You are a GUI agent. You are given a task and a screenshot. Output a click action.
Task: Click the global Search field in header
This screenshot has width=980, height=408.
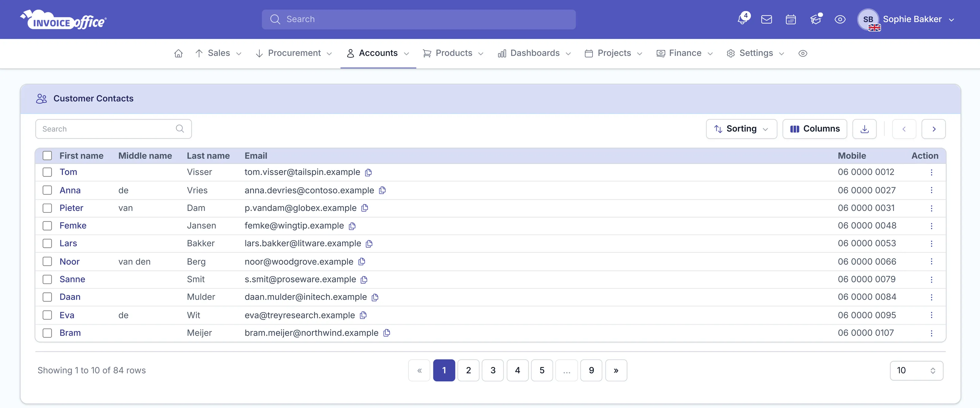[418, 19]
